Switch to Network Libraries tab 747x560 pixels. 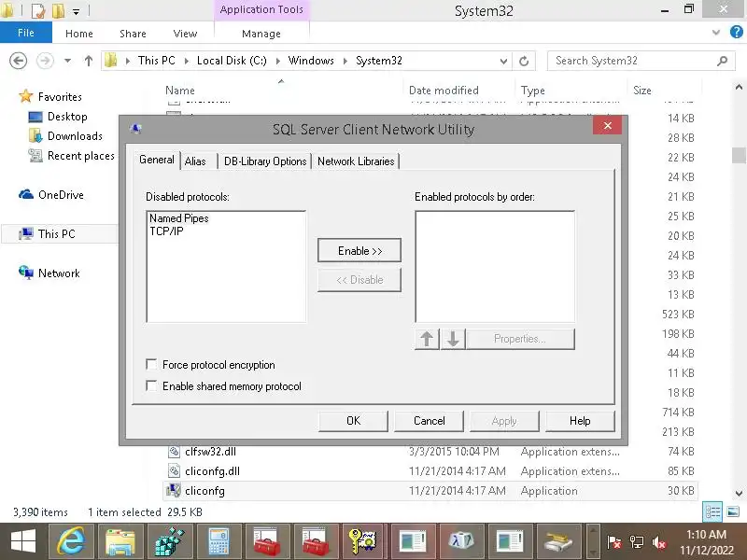click(x=356, y=161)
